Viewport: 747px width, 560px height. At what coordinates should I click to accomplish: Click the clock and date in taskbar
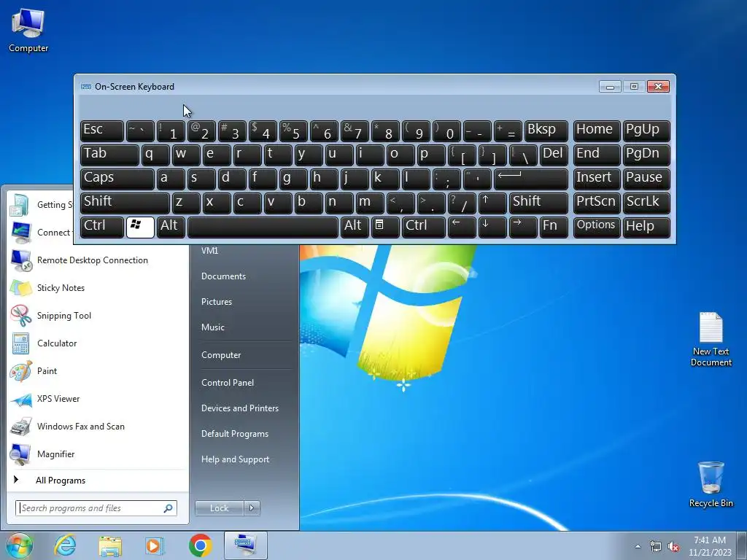tap(710, 546)
